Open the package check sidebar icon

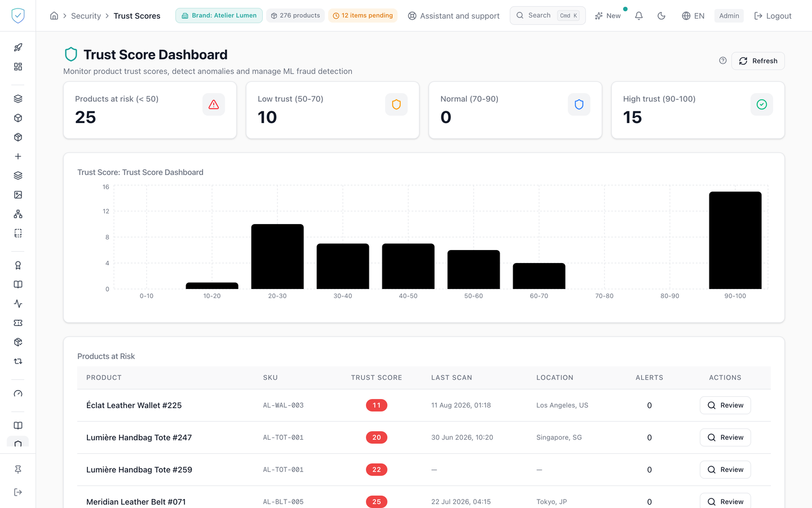[x=18, y=342]
